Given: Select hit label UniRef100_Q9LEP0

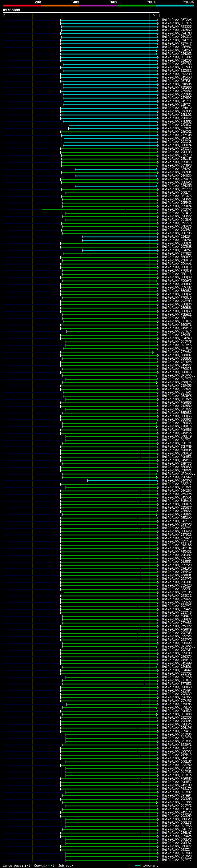Looking at the screenshot, I should click(x=177, y=724).
